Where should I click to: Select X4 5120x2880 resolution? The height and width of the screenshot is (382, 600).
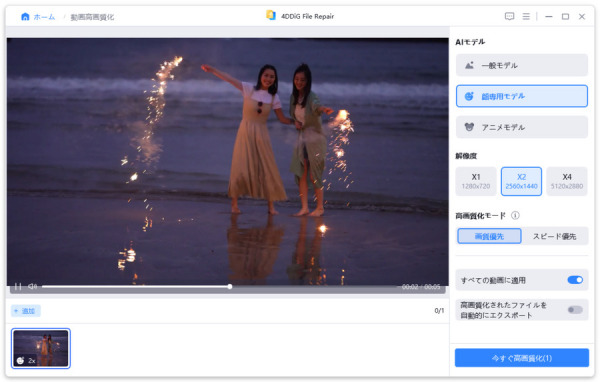coord(567,181)
